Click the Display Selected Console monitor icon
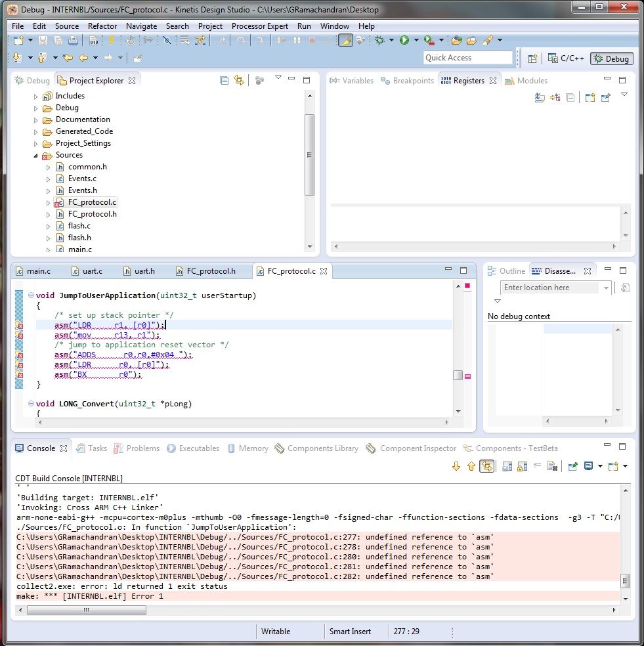 coord(588,466)
